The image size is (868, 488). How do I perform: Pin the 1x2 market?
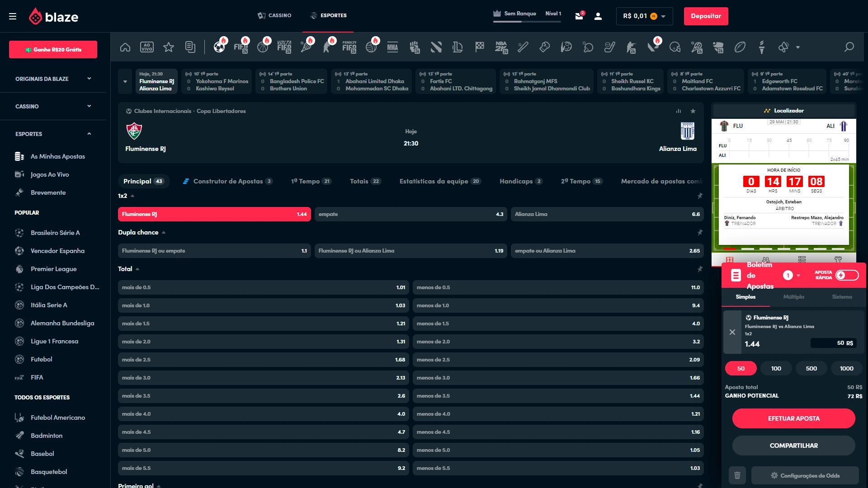click(x=700, y=196)
